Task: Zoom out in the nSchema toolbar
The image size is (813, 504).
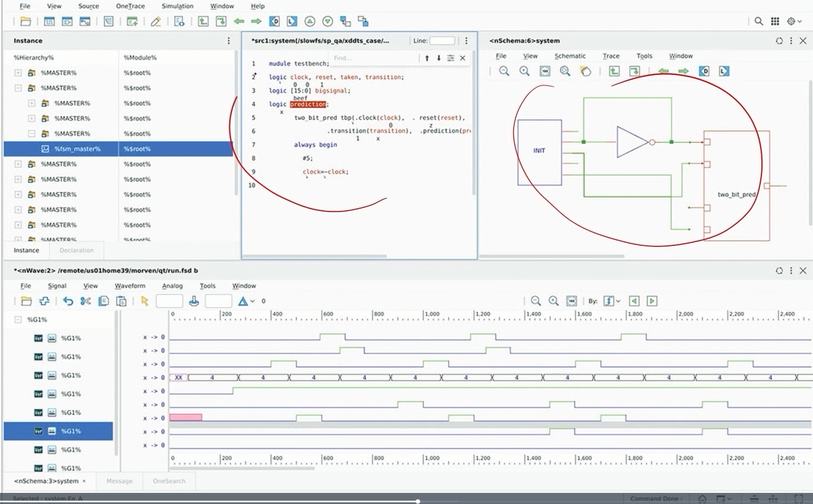Action: coord(504,71)
